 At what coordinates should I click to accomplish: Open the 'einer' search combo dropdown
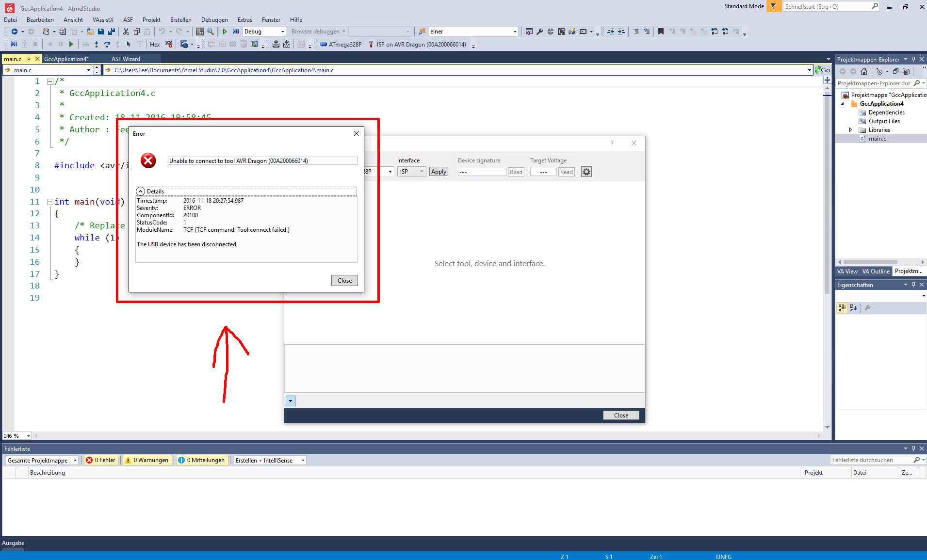tap(515, 32)
